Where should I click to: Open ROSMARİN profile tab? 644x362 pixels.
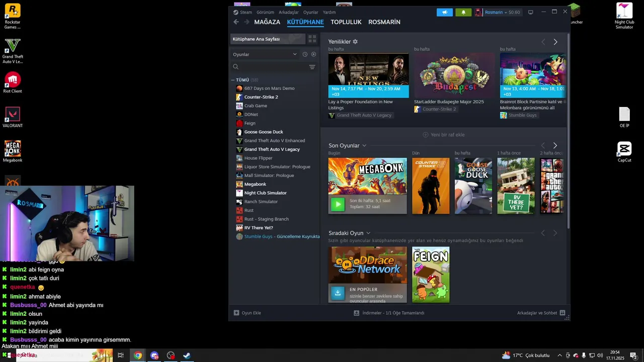coord(384,22)
